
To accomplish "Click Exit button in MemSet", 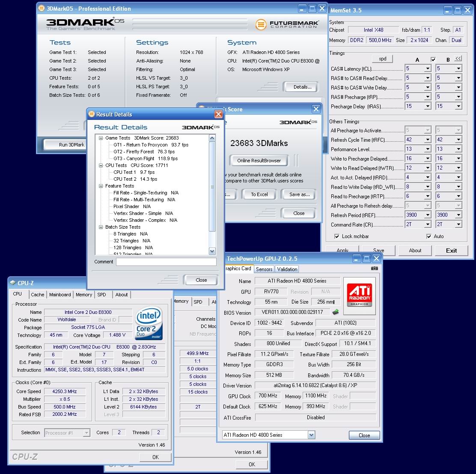I will coord(452,250).
